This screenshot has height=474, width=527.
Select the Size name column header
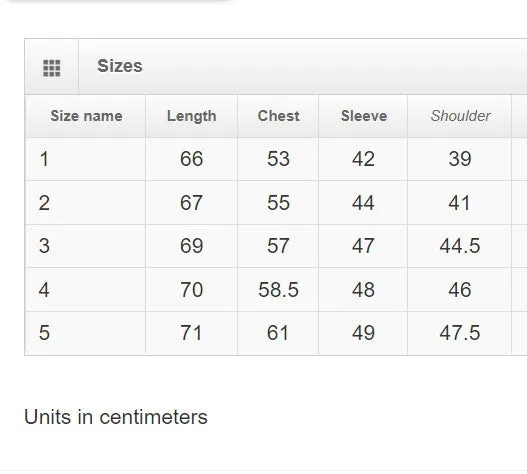(86, 116)
